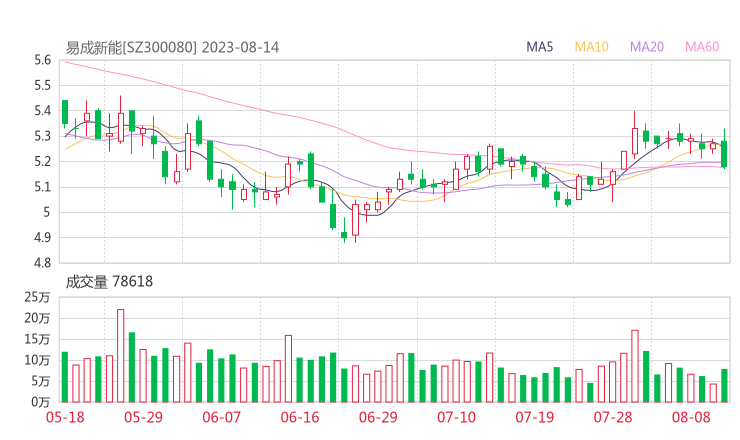740x440 pixels.
Task: Click the 成交量 78618 volume label
Action: 109,281
